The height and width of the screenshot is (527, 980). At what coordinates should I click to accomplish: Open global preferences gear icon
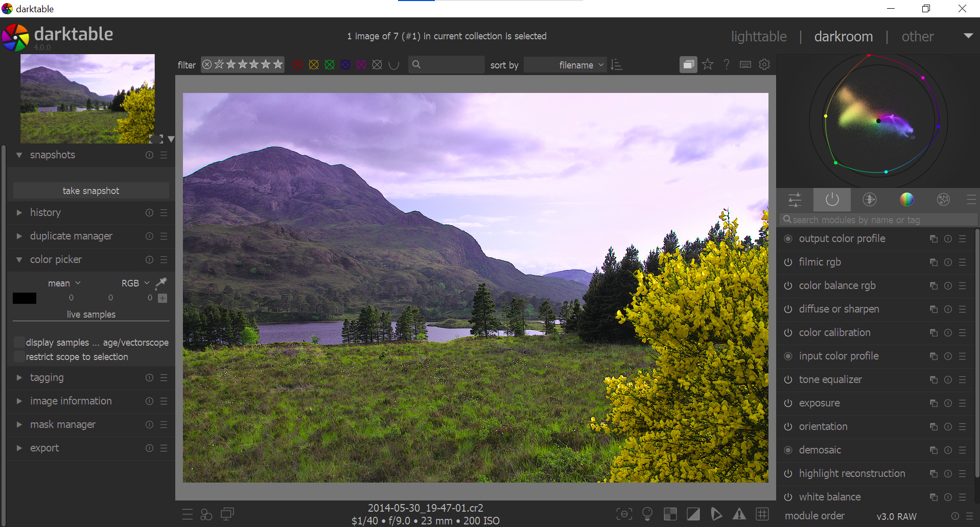click(764, 64)
